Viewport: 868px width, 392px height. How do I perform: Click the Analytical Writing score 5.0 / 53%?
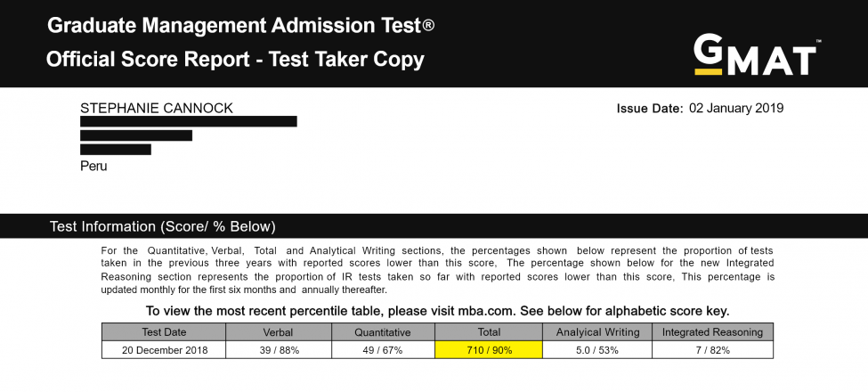click(596, 350)
